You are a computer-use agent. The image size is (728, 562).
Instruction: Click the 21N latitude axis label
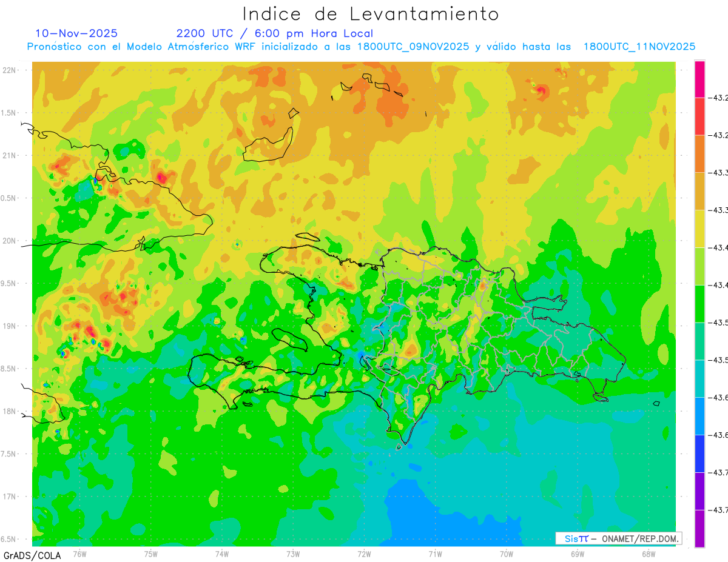[9, 155]
